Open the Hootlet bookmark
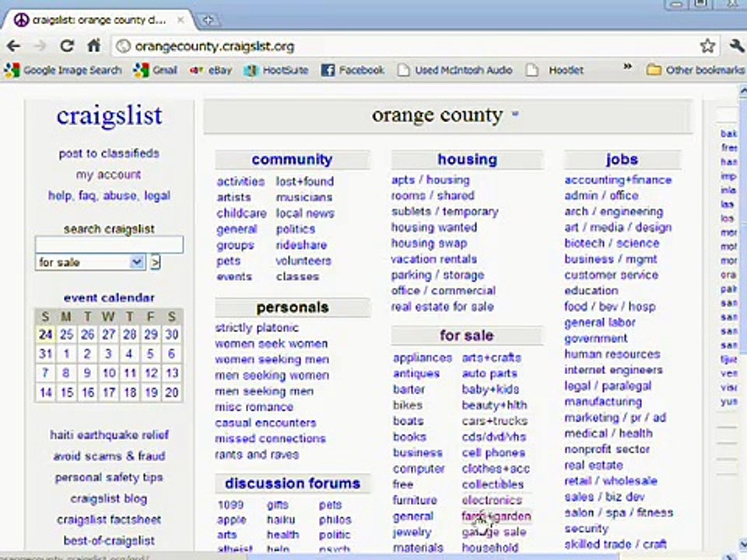The height and width of the screenshot is (560, 747). tap(555, 71)
